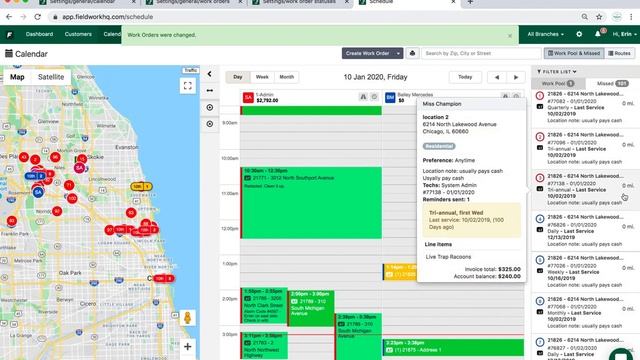This screenshot has height=360, width=640.
Task: Go to previous day arrow
Action: (497, 77)
